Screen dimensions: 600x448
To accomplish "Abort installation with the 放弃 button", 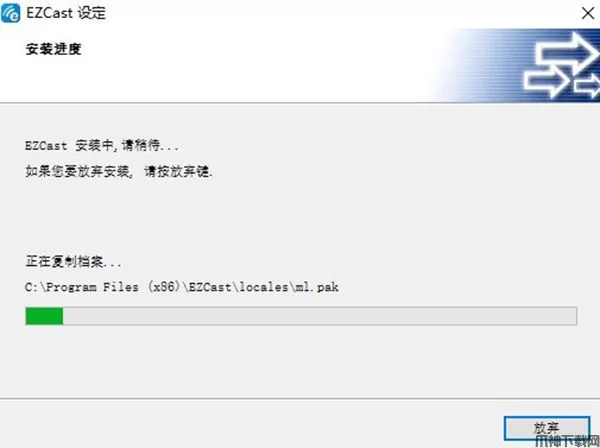I will [x=546, y=428].
